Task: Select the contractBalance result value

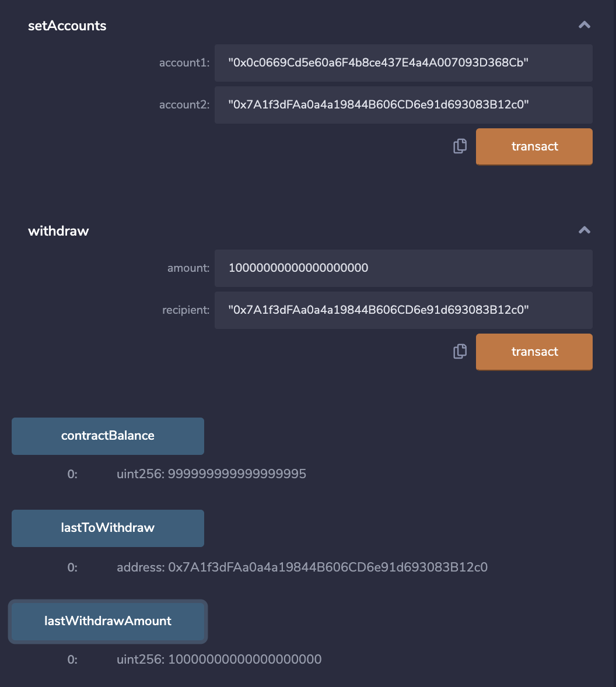Action: (x=211, y=474)
